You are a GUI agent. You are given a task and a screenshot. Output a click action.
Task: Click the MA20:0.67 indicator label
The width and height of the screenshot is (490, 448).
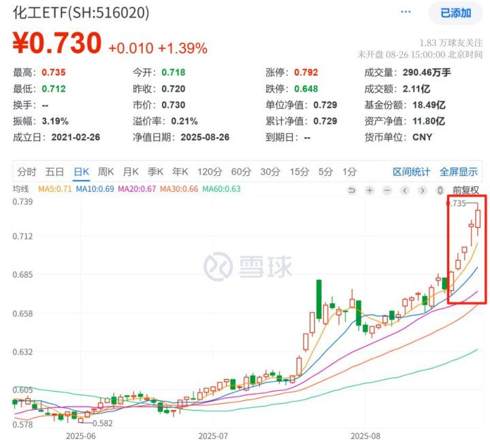pyautogui.click(x=137, y=189)
